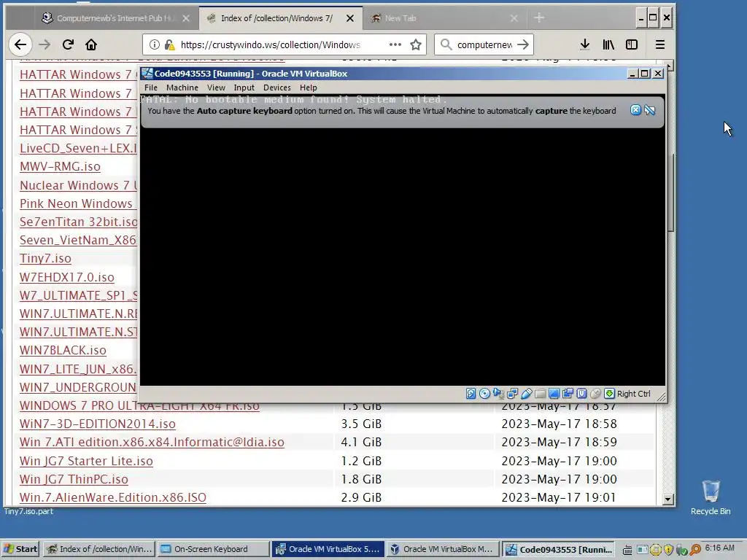Switch to Oracle VM VirtualBox Manager taskbar button
The image size is (747, 560).
coord(443,549)
